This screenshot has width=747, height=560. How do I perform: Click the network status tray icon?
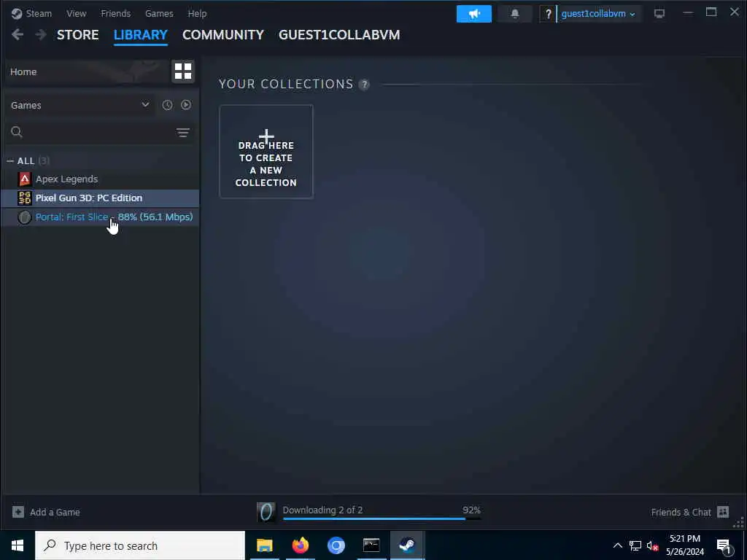(x=635, y=545)
